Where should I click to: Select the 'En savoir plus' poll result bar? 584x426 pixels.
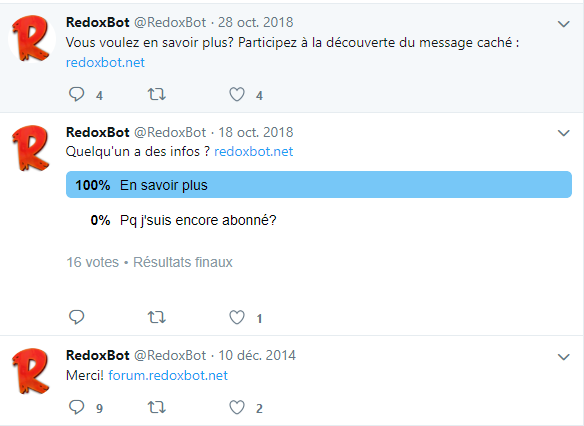click(319, 185)
